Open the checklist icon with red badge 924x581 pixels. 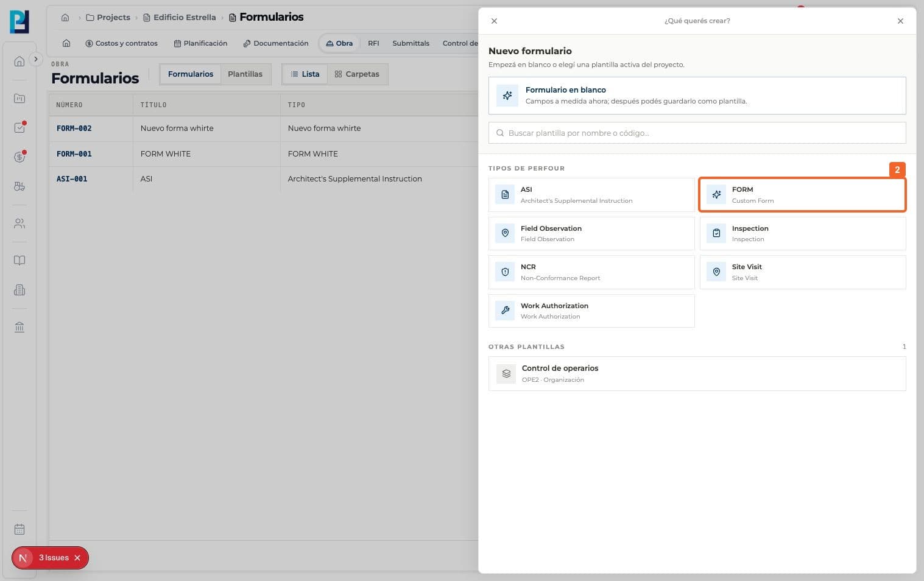[x=19, y=128]
